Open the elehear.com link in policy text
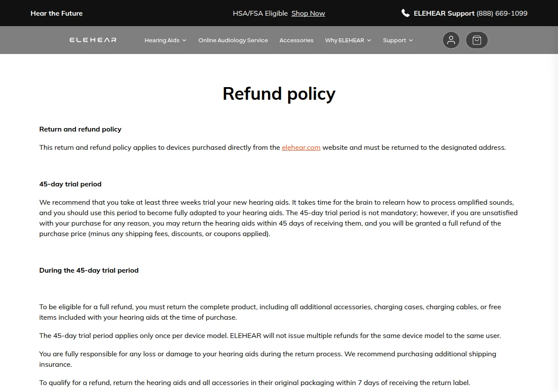Image resolution: width=558 pixels, height=392 pixels. [x=301, y=147]
